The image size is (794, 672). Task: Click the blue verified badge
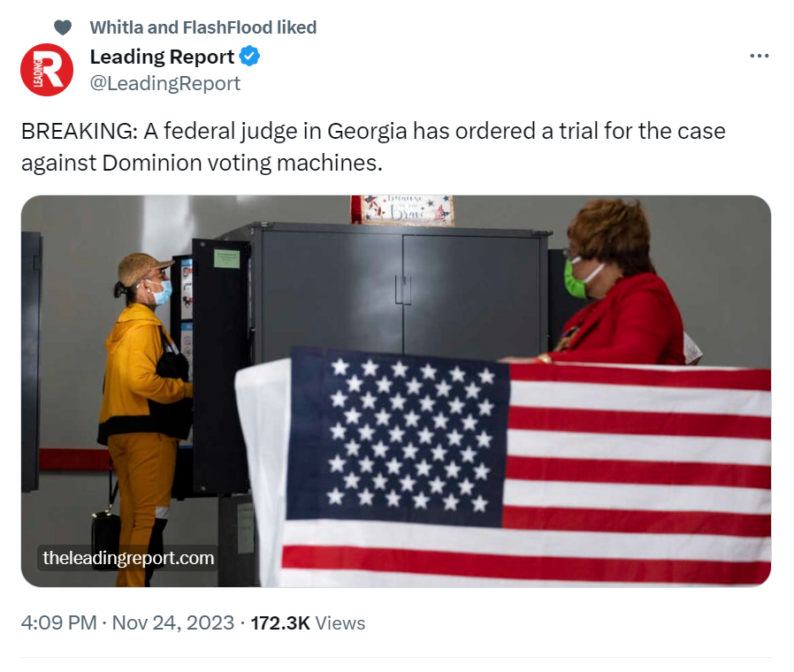[x=249, y=57]
